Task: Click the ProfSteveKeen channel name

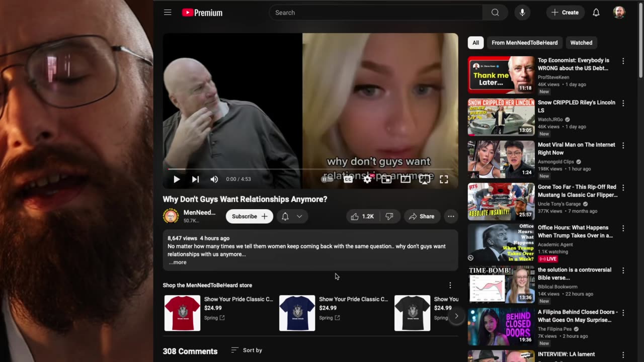Action: pos(553,77)
